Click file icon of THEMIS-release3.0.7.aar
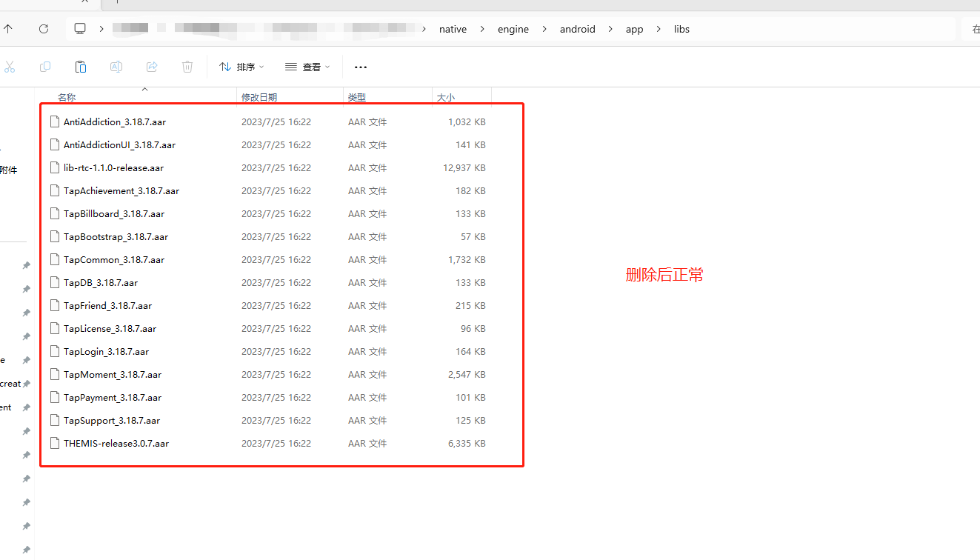This screenshot has height=560, width=980. click(54, 443)
